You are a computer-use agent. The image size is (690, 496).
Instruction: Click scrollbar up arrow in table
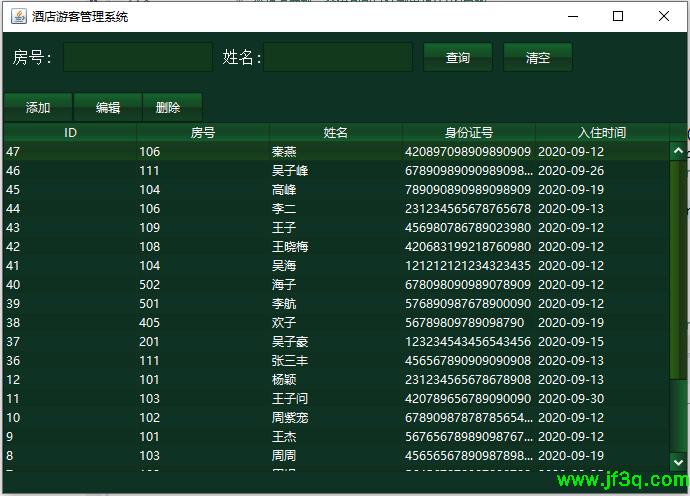click(x=678, y=152)
